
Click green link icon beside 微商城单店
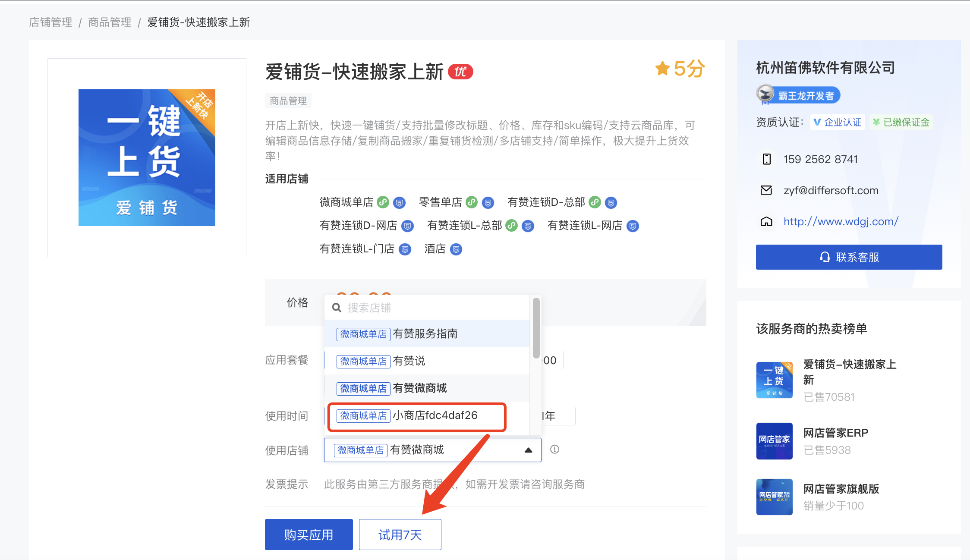[383, 202]
